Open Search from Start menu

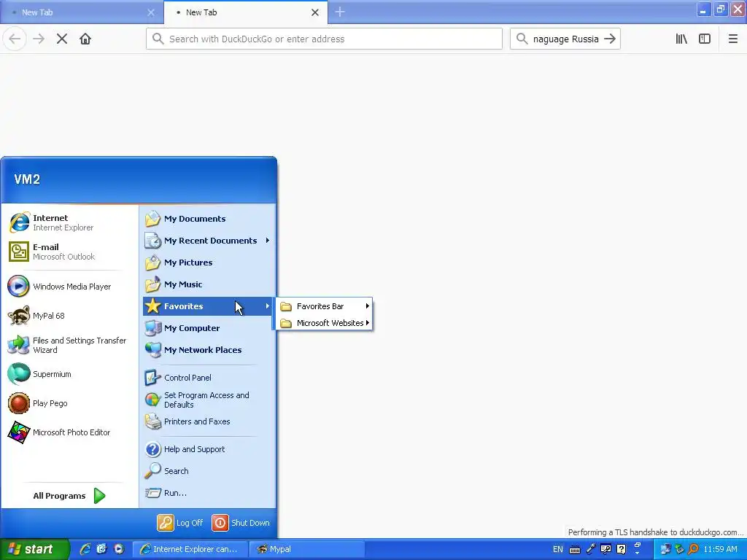point(208,471)
